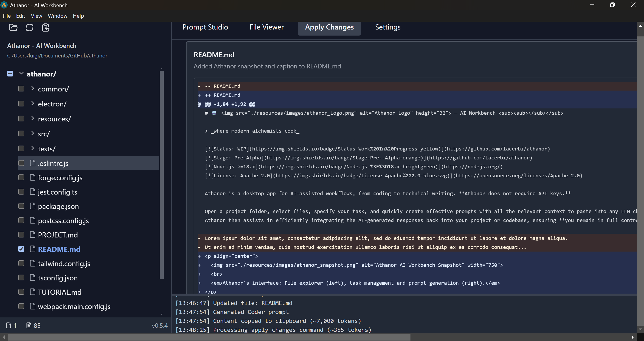Toggle the athanor/ root folder checkbox
The image size is (644, 341).
(x=10, y=73)
